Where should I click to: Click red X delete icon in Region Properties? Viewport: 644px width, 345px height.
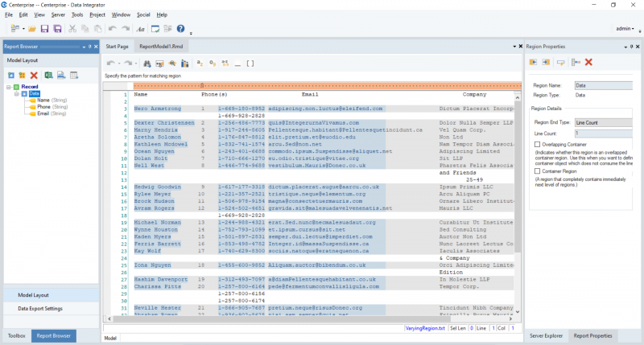coord(588,62)
